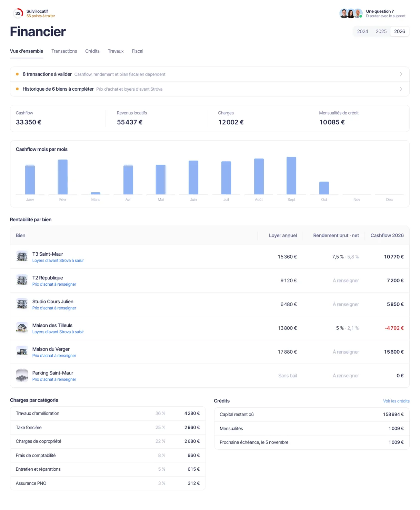Open the Fiscal tab
This screenshot has height=510, width=420.
[137, 51]
